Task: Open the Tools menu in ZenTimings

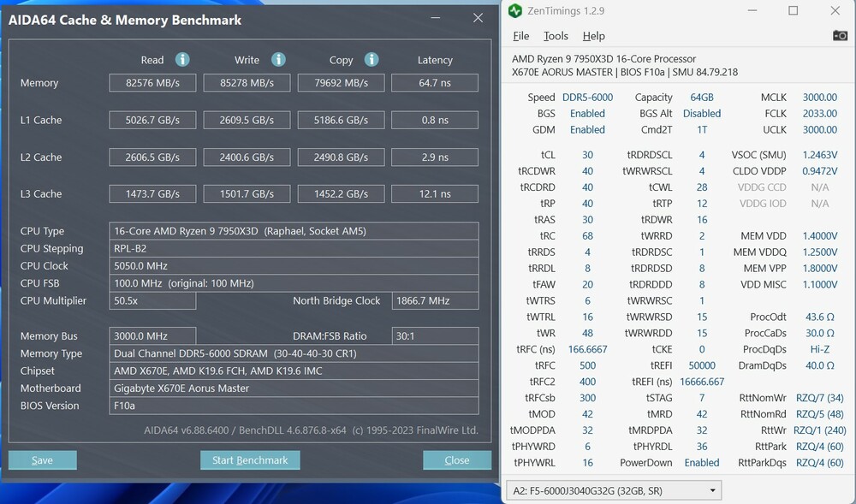Action: coord(556,36)
